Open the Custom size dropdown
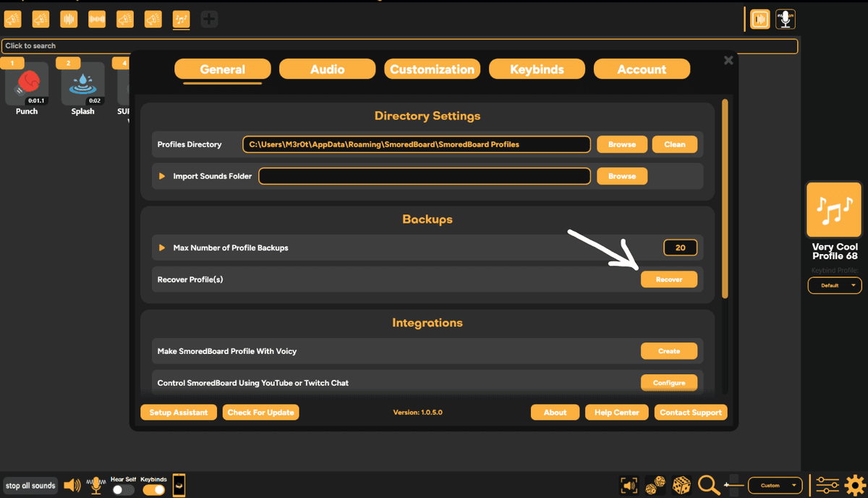This screenshot has width=868, height=498. [775, 486]
